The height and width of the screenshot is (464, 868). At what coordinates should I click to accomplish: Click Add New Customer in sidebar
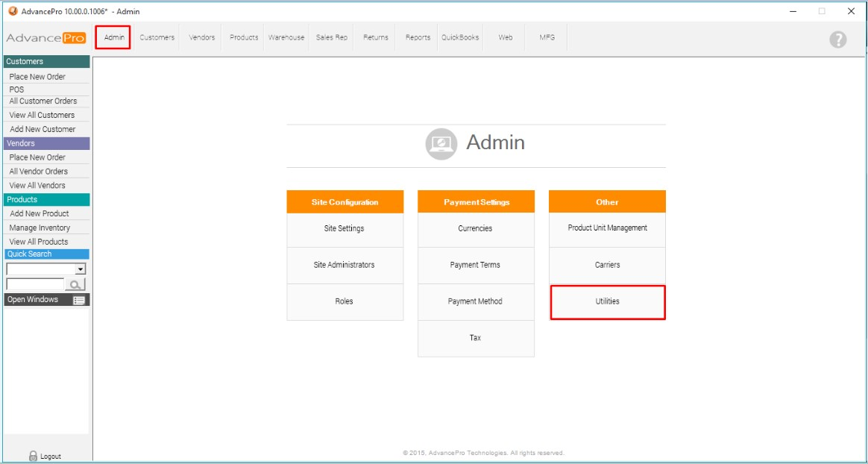point(43,129)
